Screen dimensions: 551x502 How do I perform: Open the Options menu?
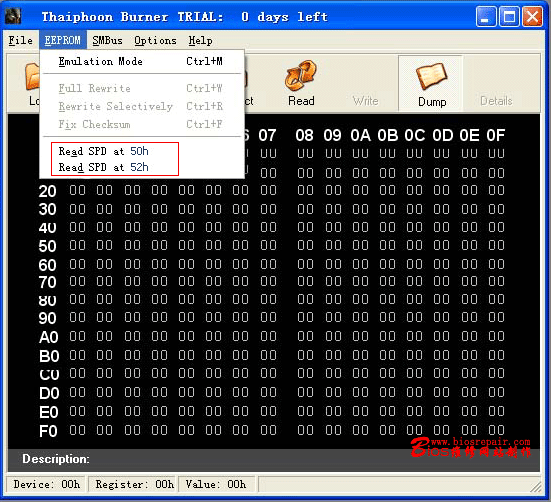155,40
